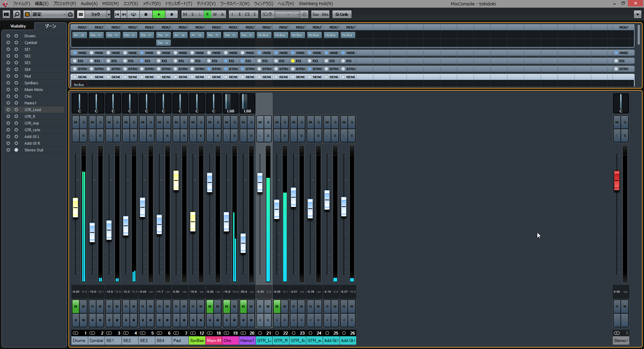Open the Audio(A) menu
This screenshot has width=644, height=349.
89,4
